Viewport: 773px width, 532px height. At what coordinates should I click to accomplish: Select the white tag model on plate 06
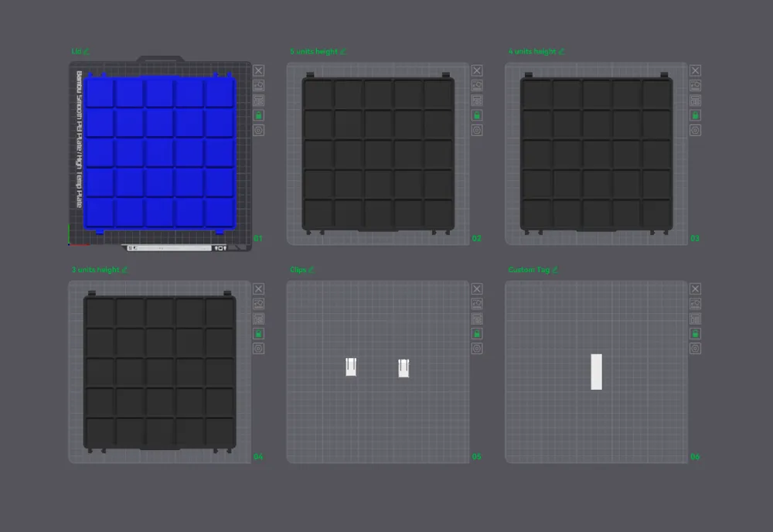tap(597, 372)
